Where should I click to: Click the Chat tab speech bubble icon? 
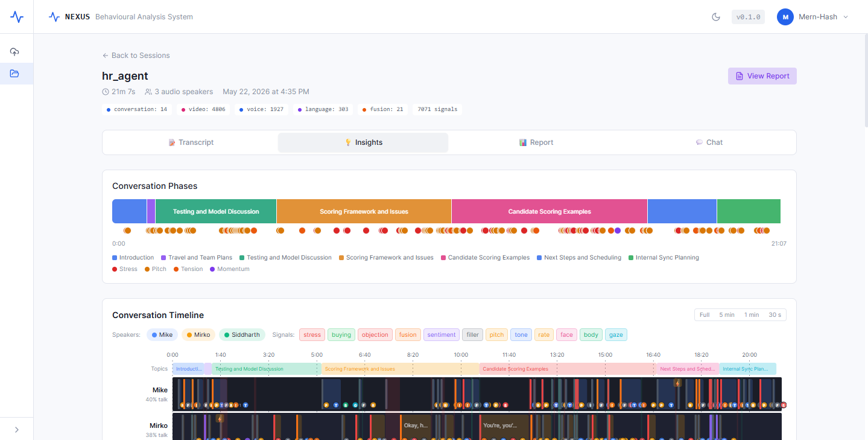pyautogui.click(x=699, y=142)
